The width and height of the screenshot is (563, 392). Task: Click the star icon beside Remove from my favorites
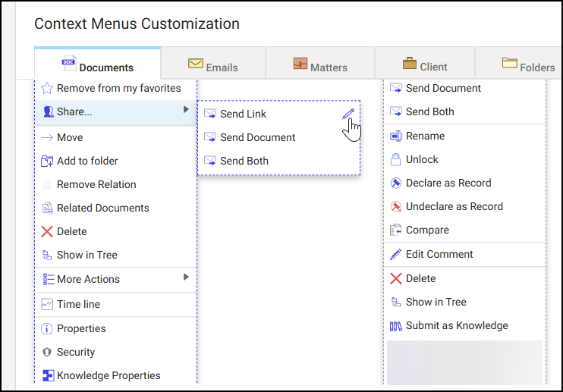[x=47, y=88]
